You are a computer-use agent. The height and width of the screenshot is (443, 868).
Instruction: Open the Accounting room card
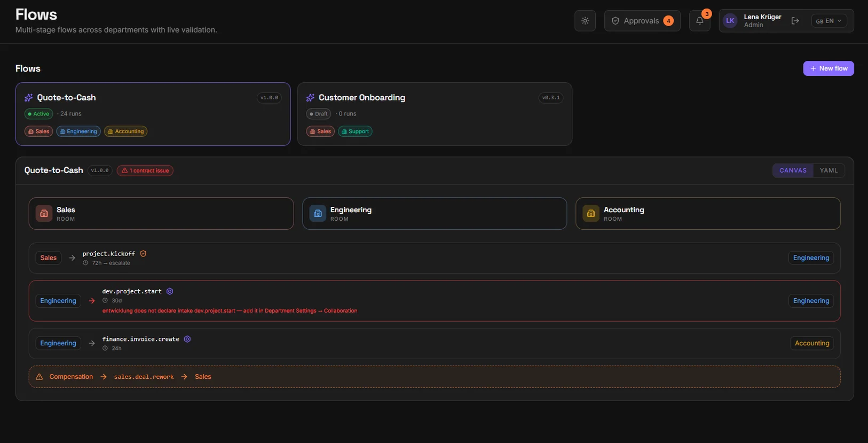708,214
